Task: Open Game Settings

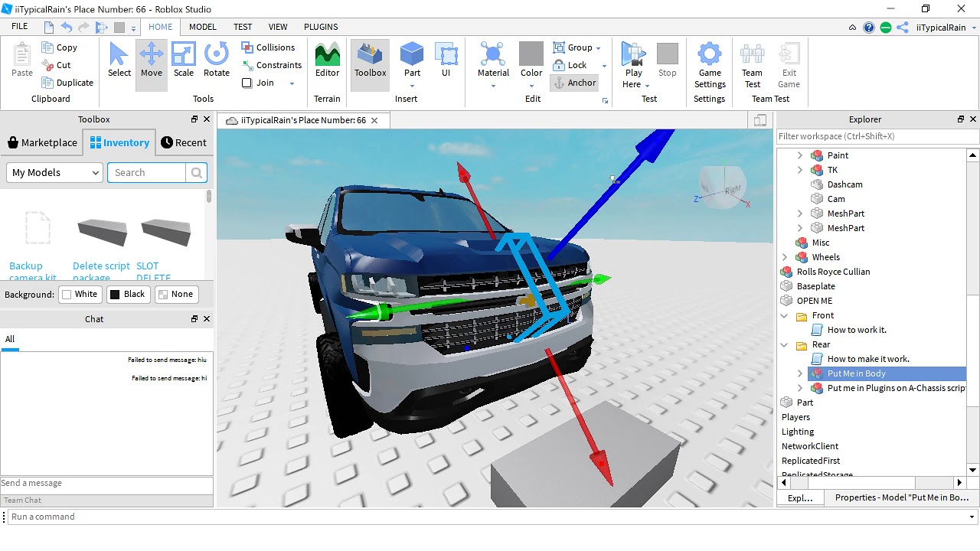Action: click(710, 65)
